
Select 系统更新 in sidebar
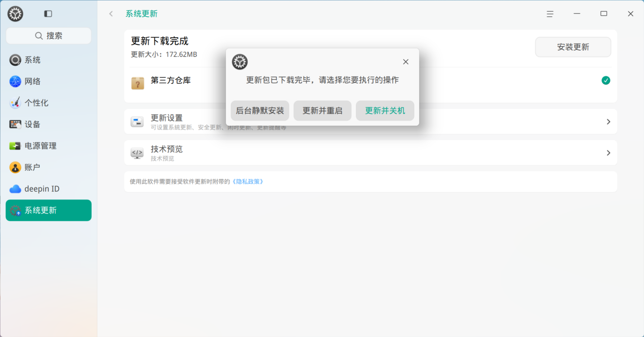tap(49, 210)
